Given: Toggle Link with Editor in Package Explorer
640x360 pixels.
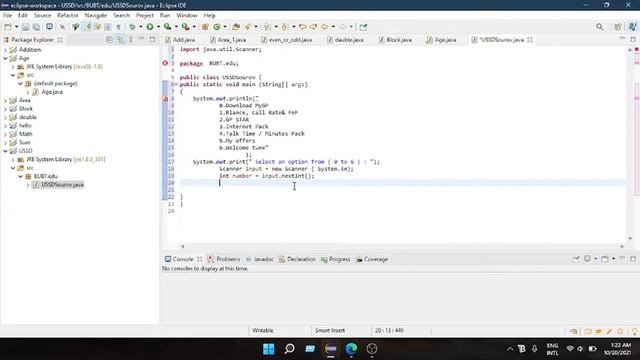Looking at the screenshot, I should 120,40.
